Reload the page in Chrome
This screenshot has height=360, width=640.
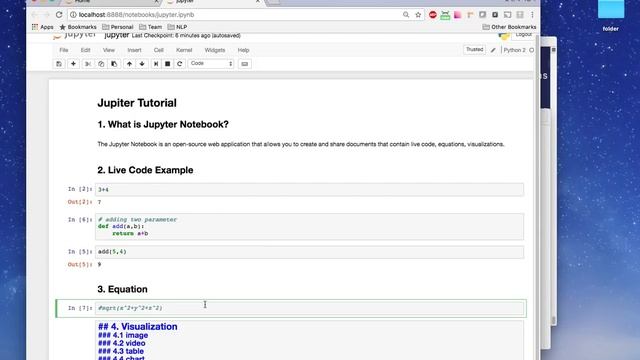pyautogui.click(x=59, y=15)
